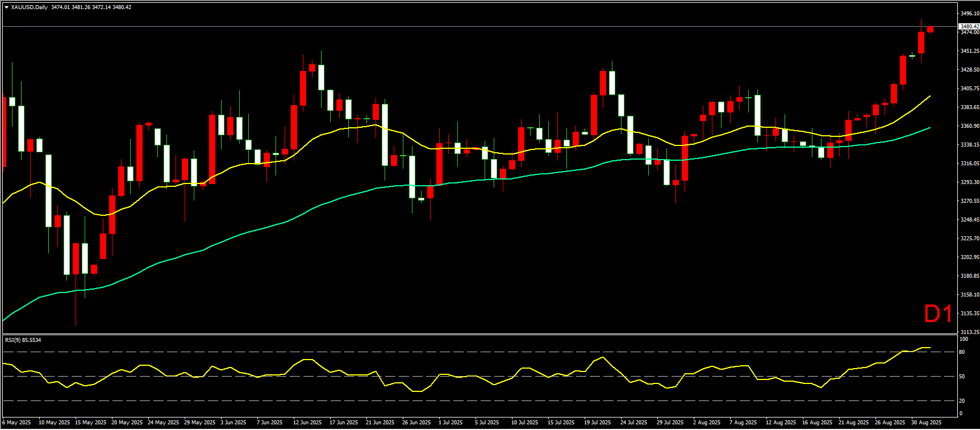The width and height of the screenshot is (980, 430).
Task: Click the 19 Jul 2025 date label
Action: click(x=597, y=423)
